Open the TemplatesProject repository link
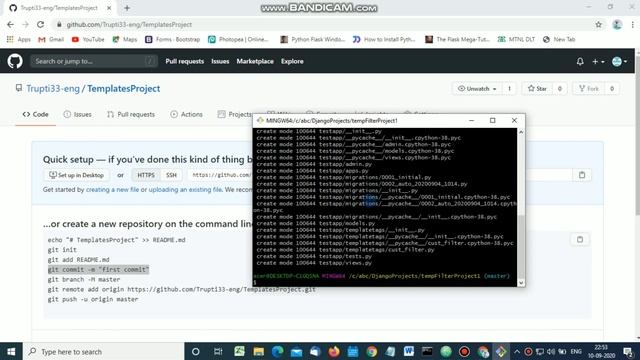The width and height of the screenshot is (640, 360). tap(124, 89)
